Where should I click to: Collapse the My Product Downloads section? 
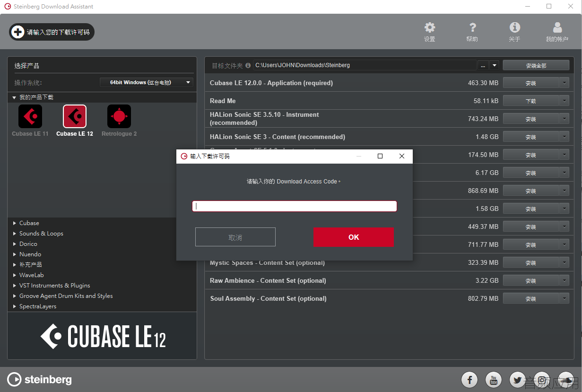(14, 97)
